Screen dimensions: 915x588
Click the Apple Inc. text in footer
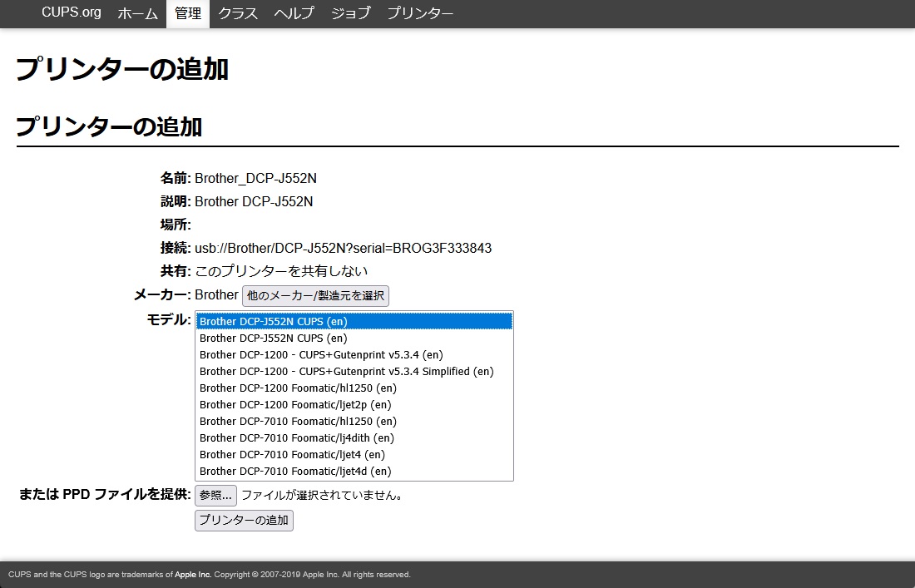(193, 575)
